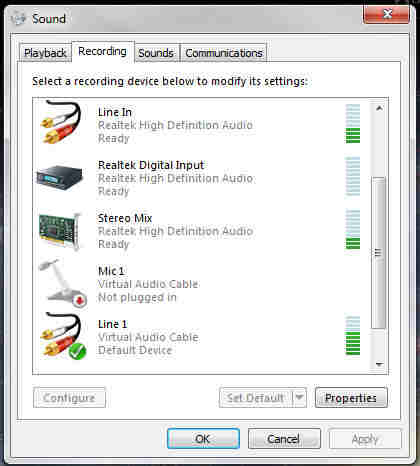This screenshot has width=420, height=466.
Task: Click the Properties button
Action: [x=351, y=397]
